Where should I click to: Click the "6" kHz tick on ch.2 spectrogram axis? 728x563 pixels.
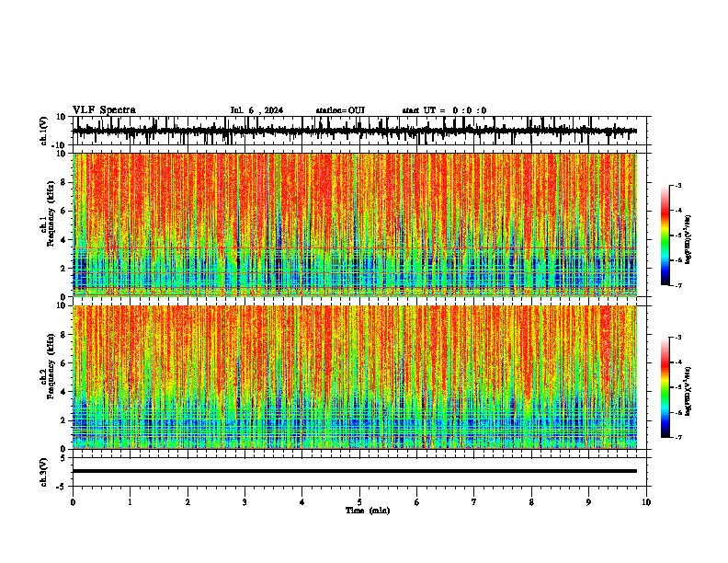point(64,363)
